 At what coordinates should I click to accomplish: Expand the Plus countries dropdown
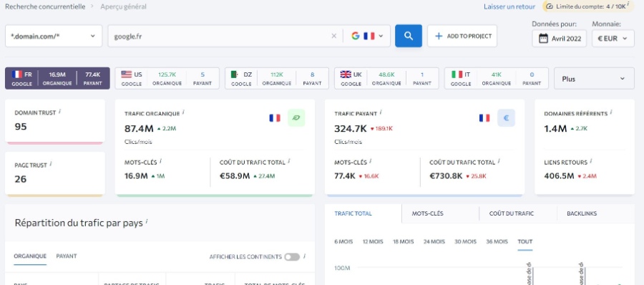coord(594,78)
